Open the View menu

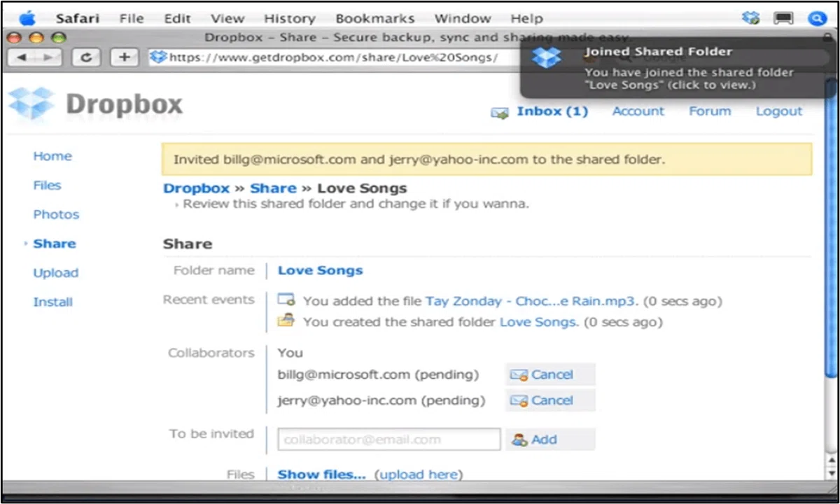point(227,19)
